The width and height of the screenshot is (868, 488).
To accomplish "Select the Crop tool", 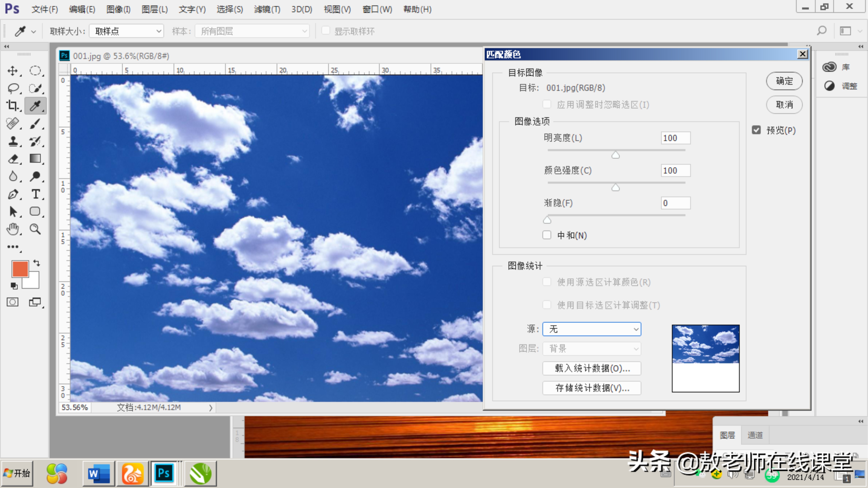I will (x=13, y=106).
